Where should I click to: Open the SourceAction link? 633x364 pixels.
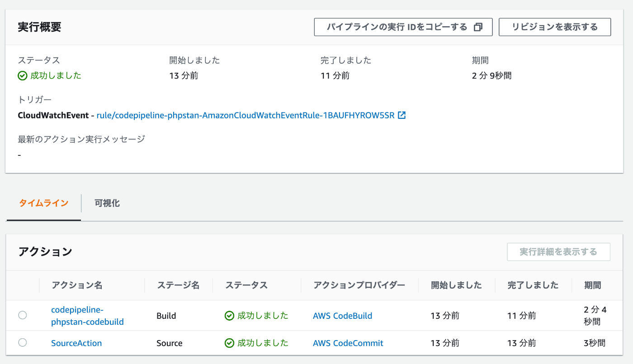pos(76,343)
